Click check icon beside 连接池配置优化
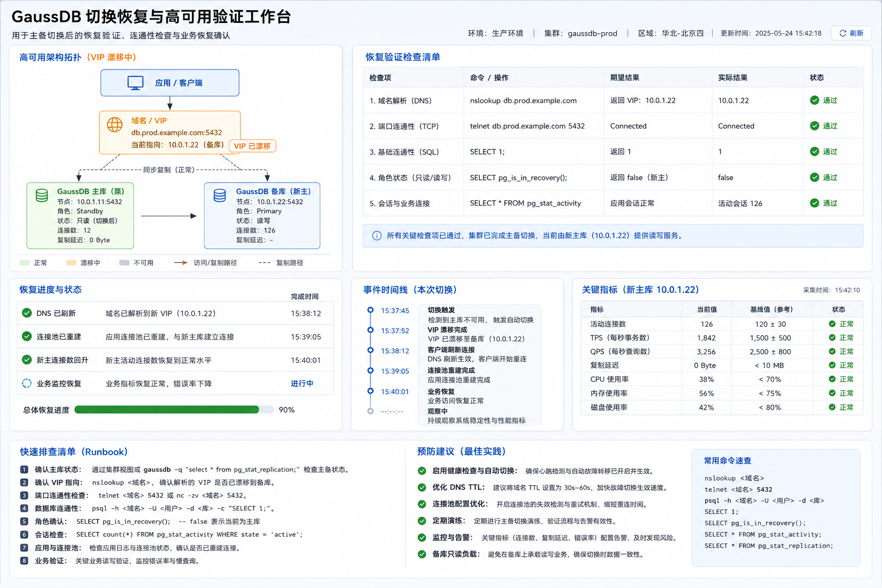Screen dimensions: 882x588 pyautogui.click(x=422, y=504)
